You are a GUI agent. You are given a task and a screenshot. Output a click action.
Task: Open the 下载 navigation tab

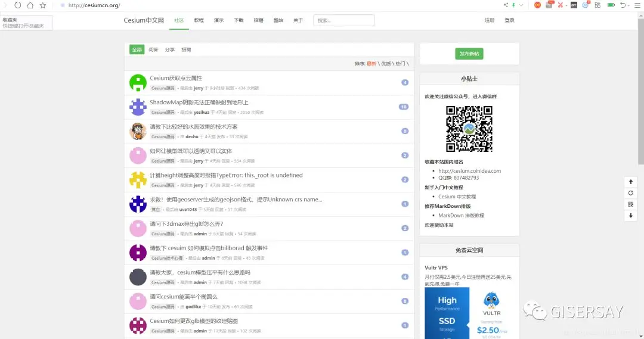(239, 20)
